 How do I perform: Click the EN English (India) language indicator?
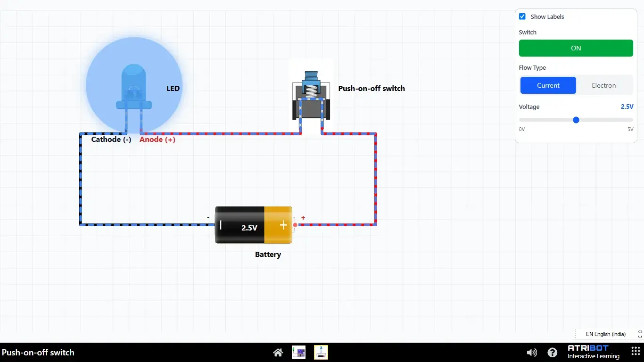(x=606, y=334)
